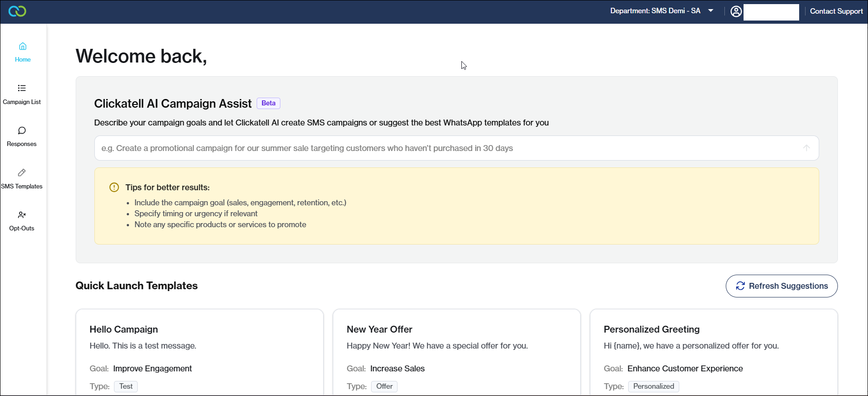Click Contact Support link

coord(836,11)
